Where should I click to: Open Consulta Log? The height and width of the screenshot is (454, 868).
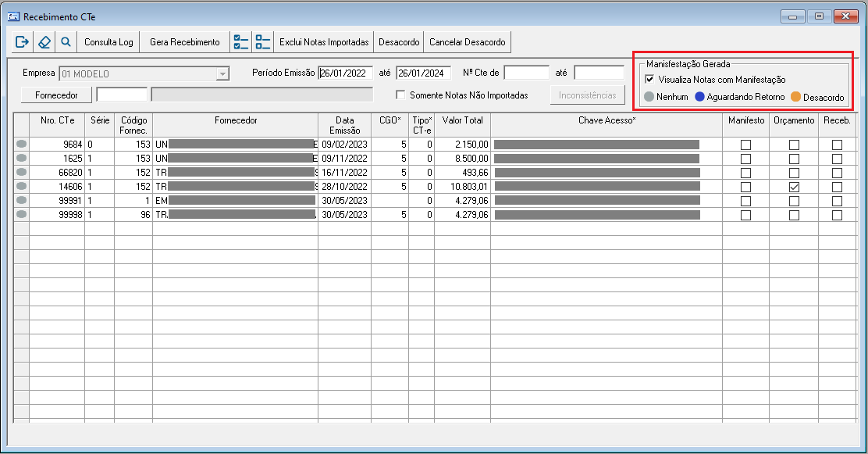click(x=108, y=42)
